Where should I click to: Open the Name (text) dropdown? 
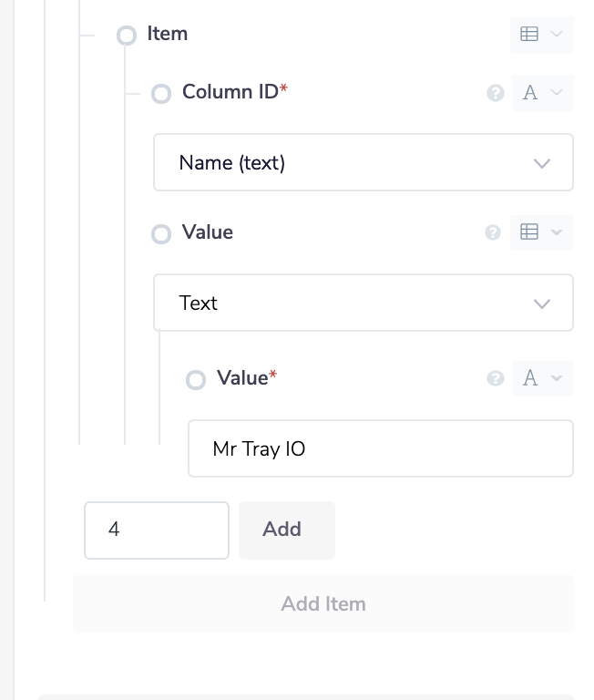(363, 163)
